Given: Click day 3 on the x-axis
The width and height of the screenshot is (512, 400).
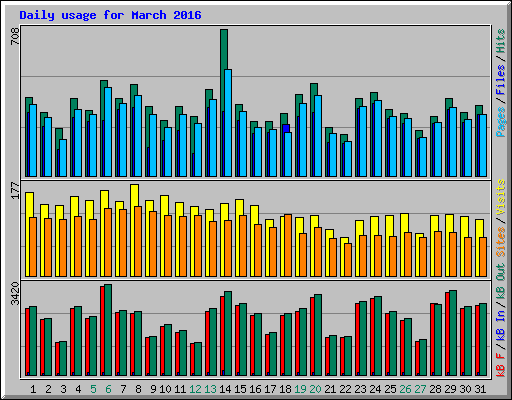Looking at the screenshot, I should coord(63,389).
